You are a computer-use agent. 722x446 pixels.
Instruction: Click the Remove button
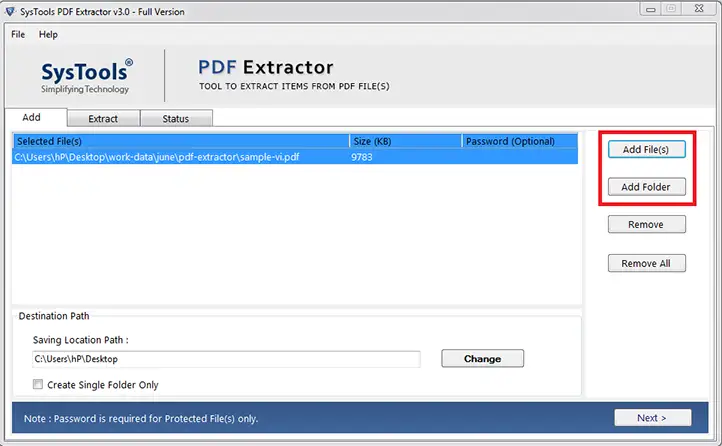pyautogui.click(x=646, y=225)
